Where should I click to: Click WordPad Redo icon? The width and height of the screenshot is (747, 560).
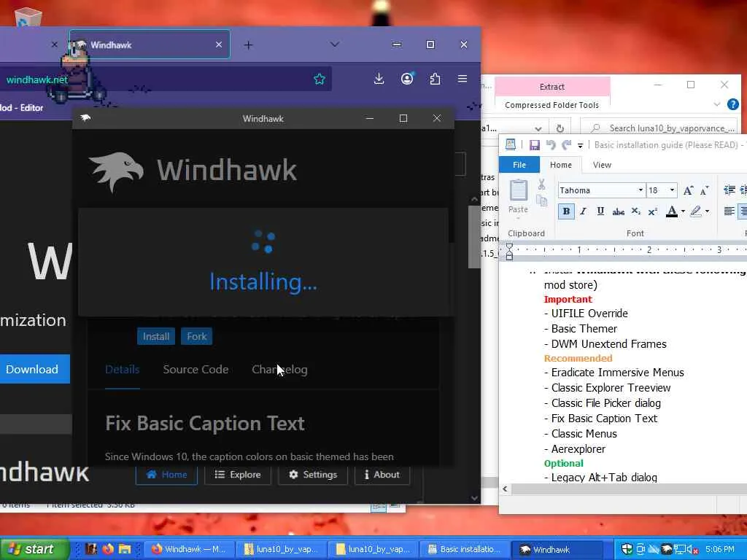(x=566, y=145)
